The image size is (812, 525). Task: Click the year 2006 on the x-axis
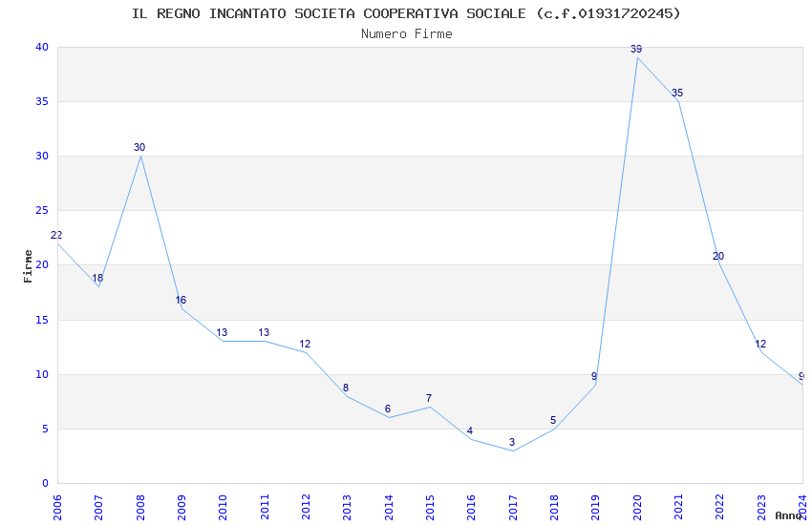point(57,507)
